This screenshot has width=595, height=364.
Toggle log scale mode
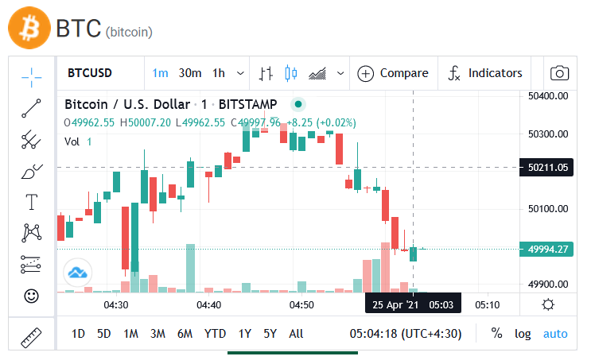523,334
